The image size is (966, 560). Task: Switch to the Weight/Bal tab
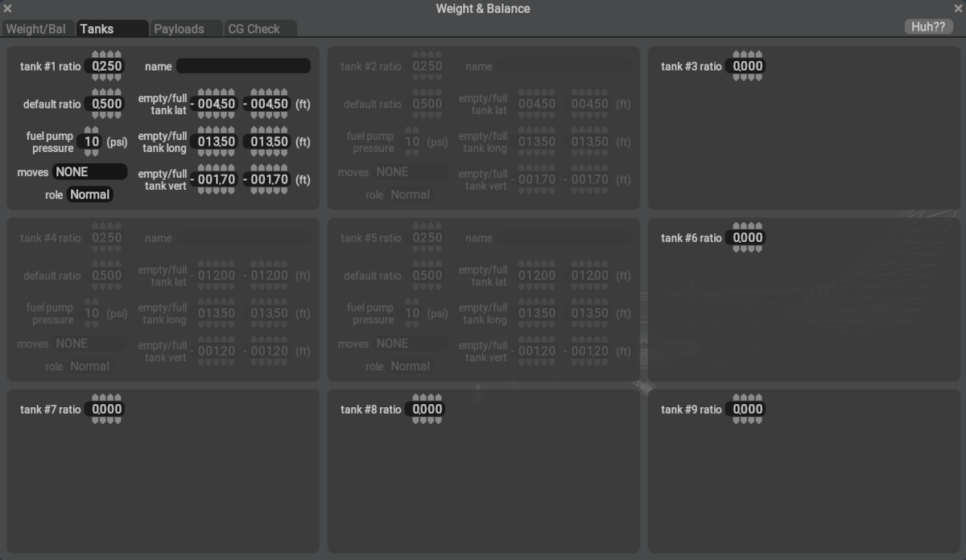tap(36, 29)
